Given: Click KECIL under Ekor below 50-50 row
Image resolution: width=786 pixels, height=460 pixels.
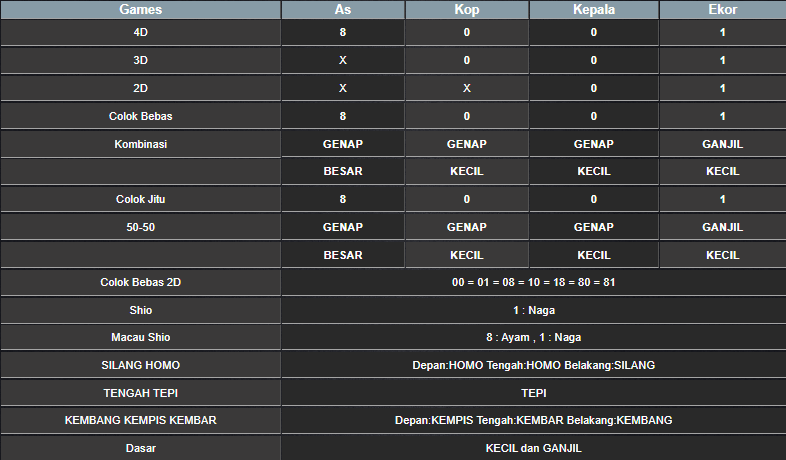Looking at the screenshot, I should (x=722, y=256).
